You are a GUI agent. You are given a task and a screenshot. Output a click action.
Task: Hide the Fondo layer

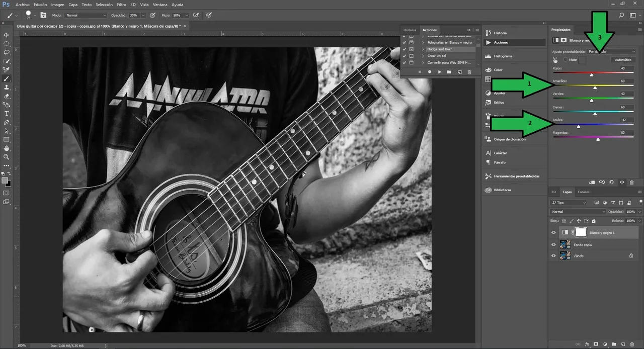[x=554, y=255]
